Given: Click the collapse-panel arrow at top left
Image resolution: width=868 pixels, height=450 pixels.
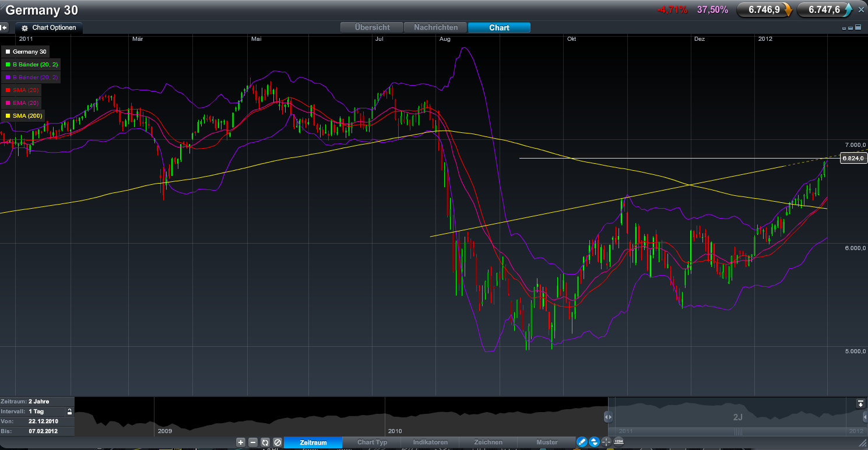Looking at the screenshot, I should point(4,27).
